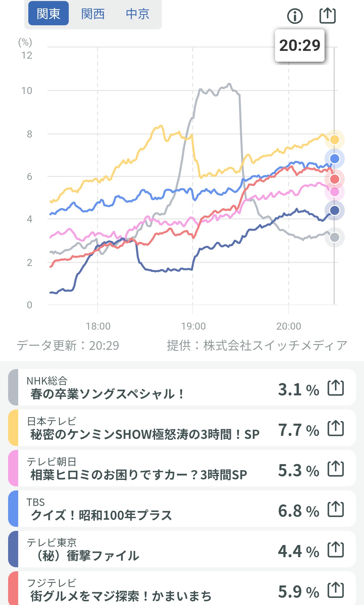The image size is (364, 605).
Task: Share the テレビ東京 program rating
Action: point(336,549)
